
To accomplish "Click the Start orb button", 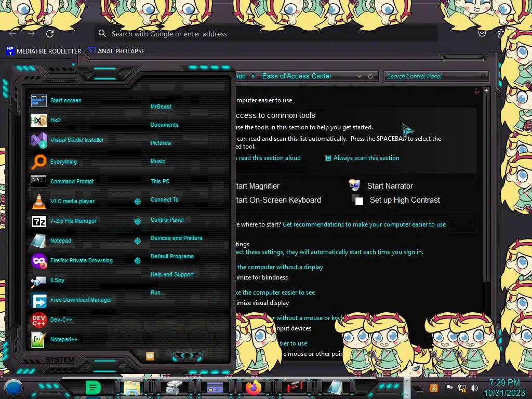I will tap(14, 388).
